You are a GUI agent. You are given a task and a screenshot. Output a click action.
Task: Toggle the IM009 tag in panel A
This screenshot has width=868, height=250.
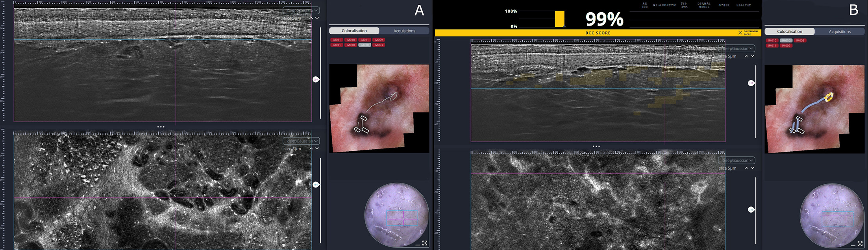[379, 40]
